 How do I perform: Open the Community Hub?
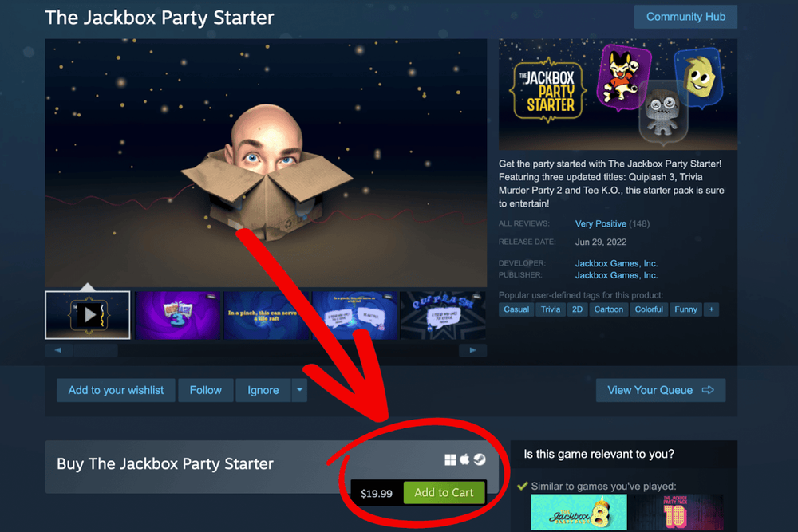[685, 17]
